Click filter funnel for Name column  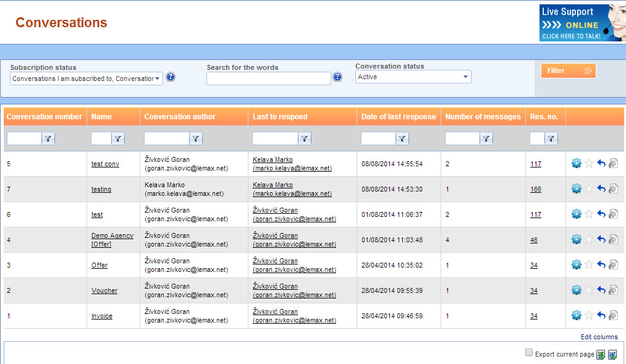tap(118, 138)
